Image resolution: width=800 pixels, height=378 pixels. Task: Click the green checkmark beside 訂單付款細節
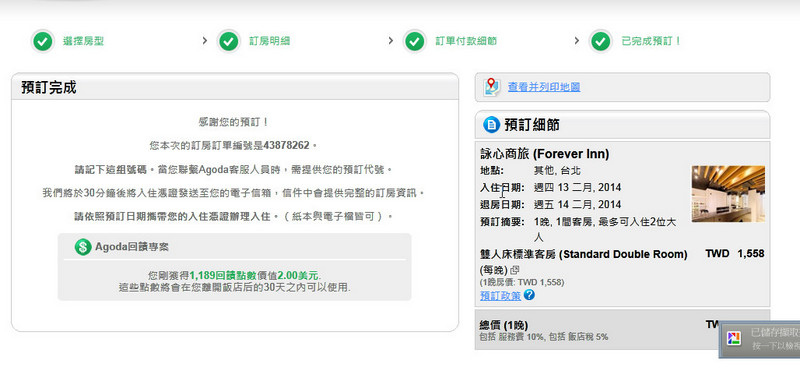point(415,41)
